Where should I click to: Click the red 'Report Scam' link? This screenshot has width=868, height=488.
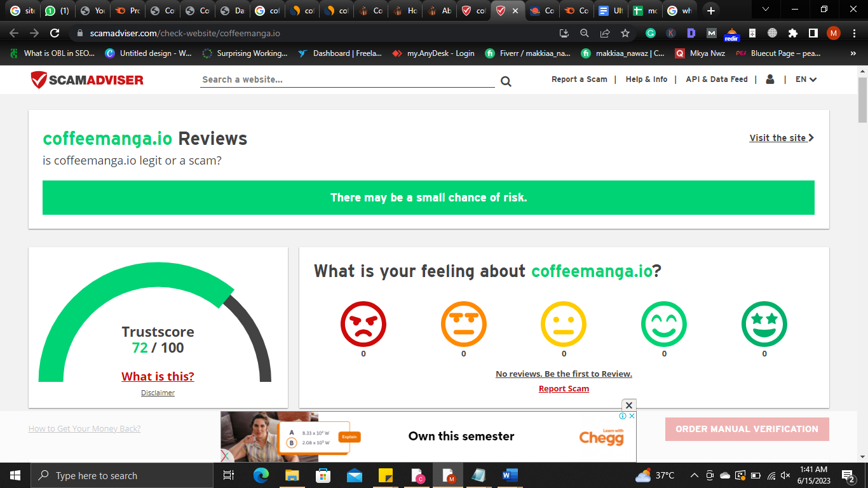pos(564,388)
